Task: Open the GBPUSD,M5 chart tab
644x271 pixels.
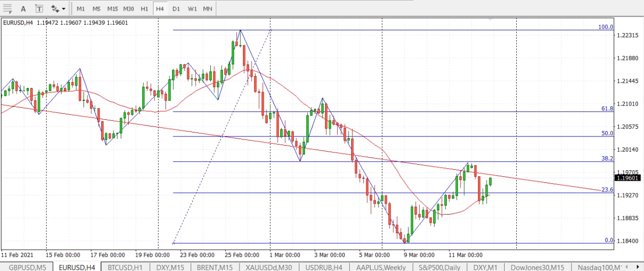Action: pyautogui.click(x=27, y=267)
